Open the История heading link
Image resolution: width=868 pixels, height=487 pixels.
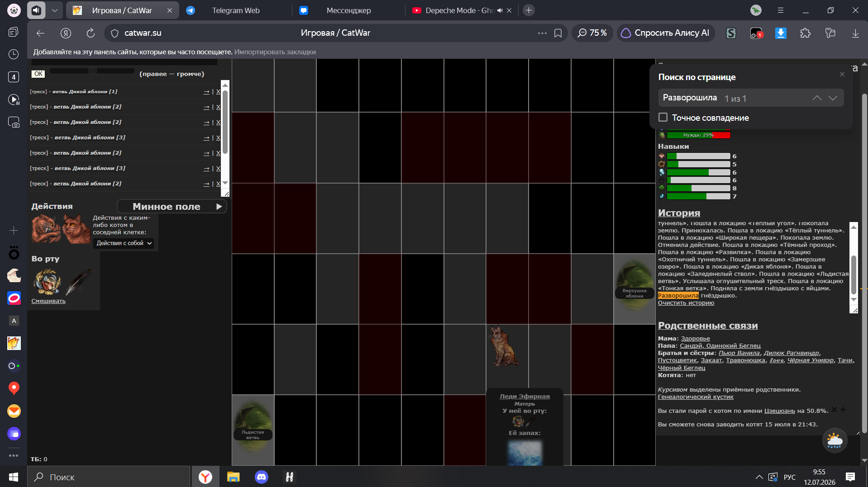679,213
